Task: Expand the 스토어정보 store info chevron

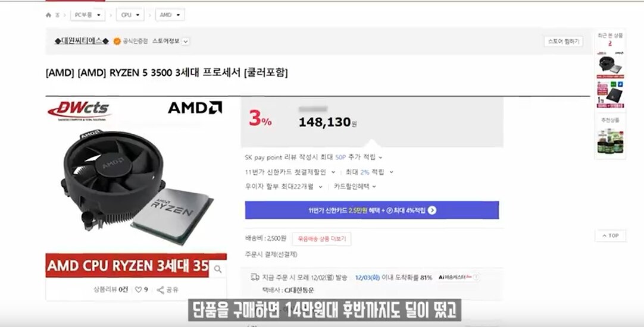Action: tap(186, 42)
